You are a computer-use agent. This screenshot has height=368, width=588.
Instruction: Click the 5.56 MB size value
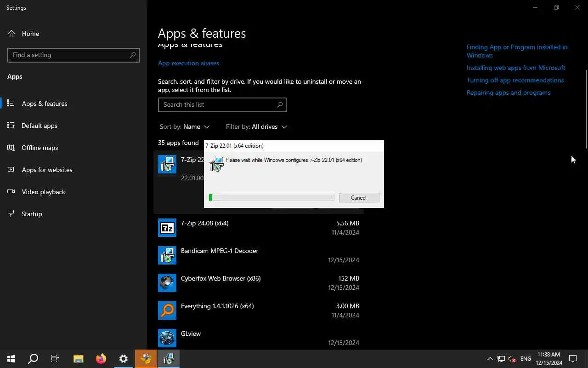pyautogui.click(x=348, y=223)
